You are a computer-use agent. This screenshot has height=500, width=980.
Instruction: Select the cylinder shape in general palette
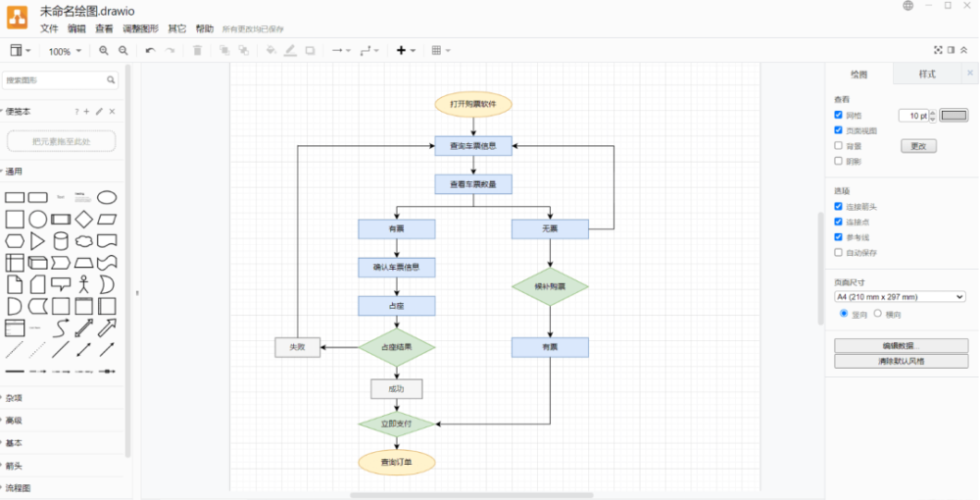pos(61,241)
